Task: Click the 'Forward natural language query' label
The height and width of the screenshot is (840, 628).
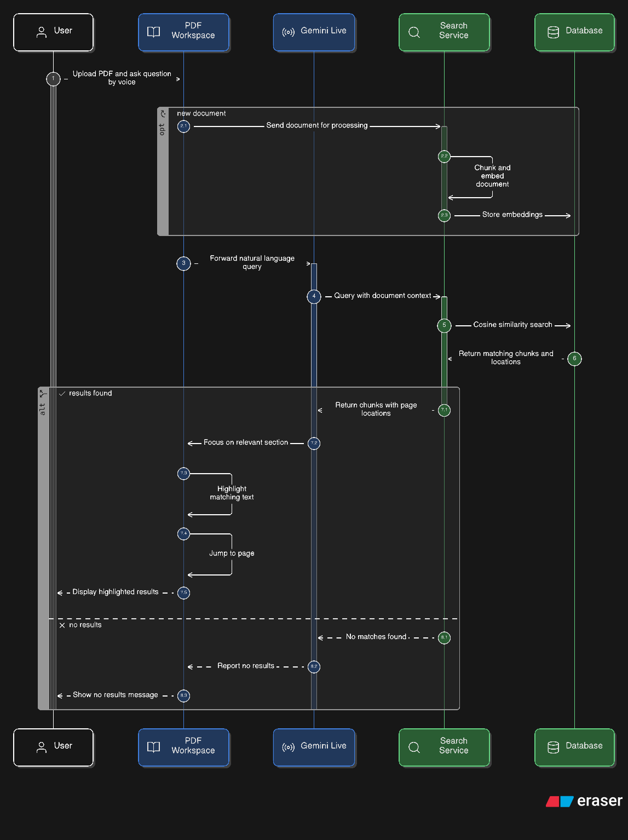Action: coord(252,262)
